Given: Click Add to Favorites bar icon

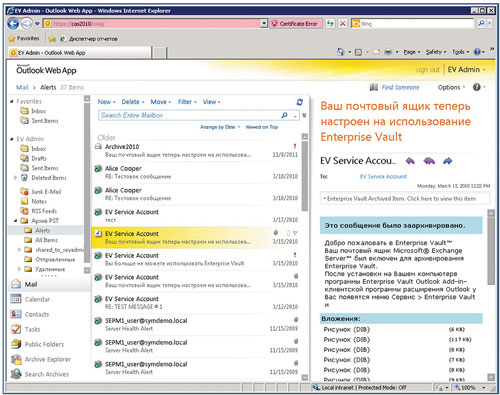Looking at the screenshot, I should 52,39.
